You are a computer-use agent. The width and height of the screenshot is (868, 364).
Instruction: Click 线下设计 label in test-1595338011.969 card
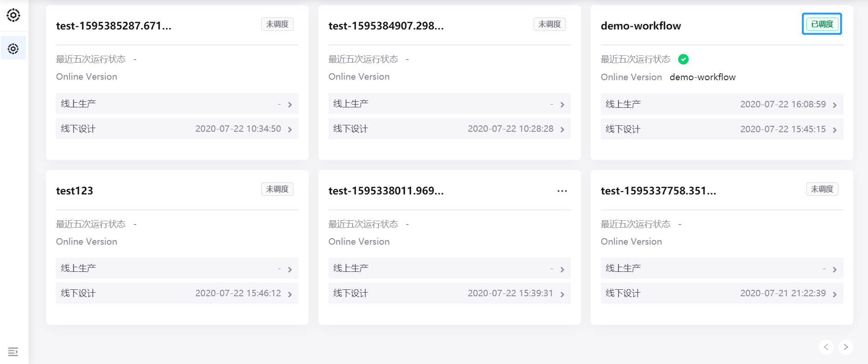coord(351,293)
